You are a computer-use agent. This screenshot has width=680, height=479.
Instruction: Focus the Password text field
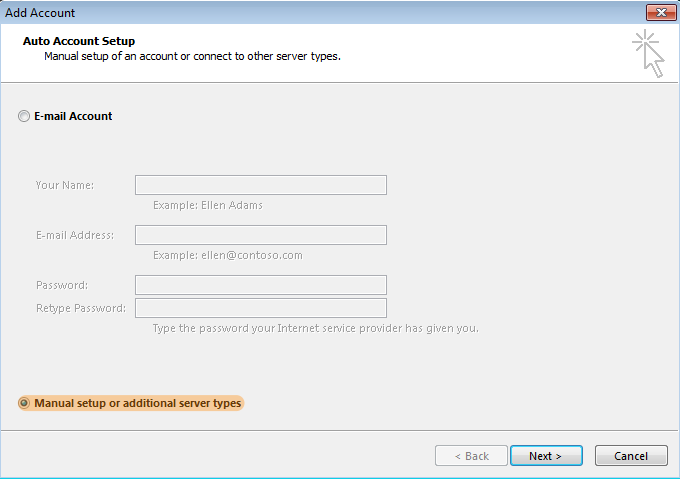point(261,285)
